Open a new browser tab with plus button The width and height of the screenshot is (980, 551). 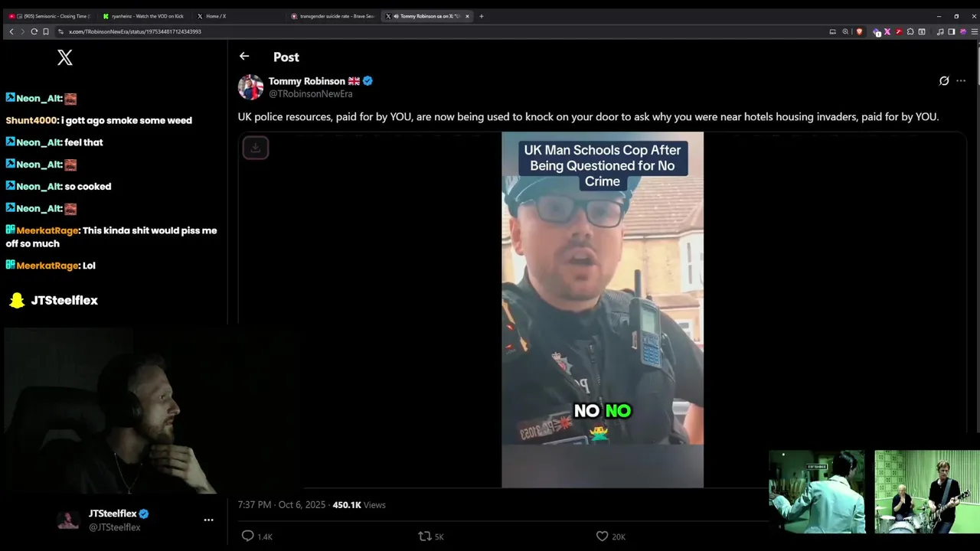pyautogui.click(x=482, y=16)
